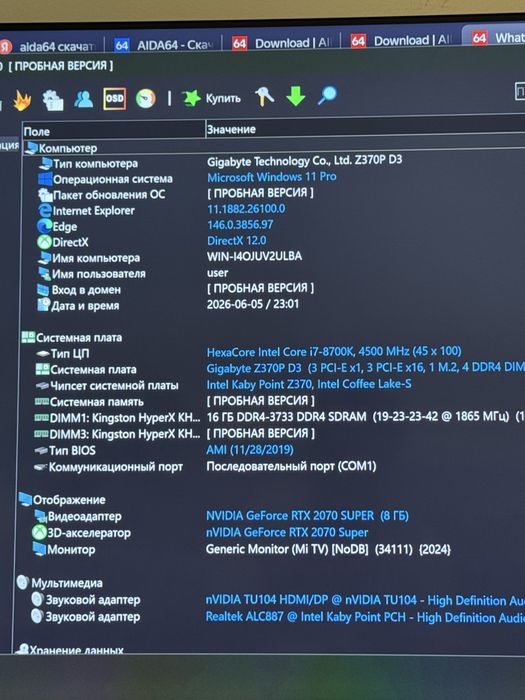
Task: Click the Тип компьютера row icon
Action: tap(45, 163)
